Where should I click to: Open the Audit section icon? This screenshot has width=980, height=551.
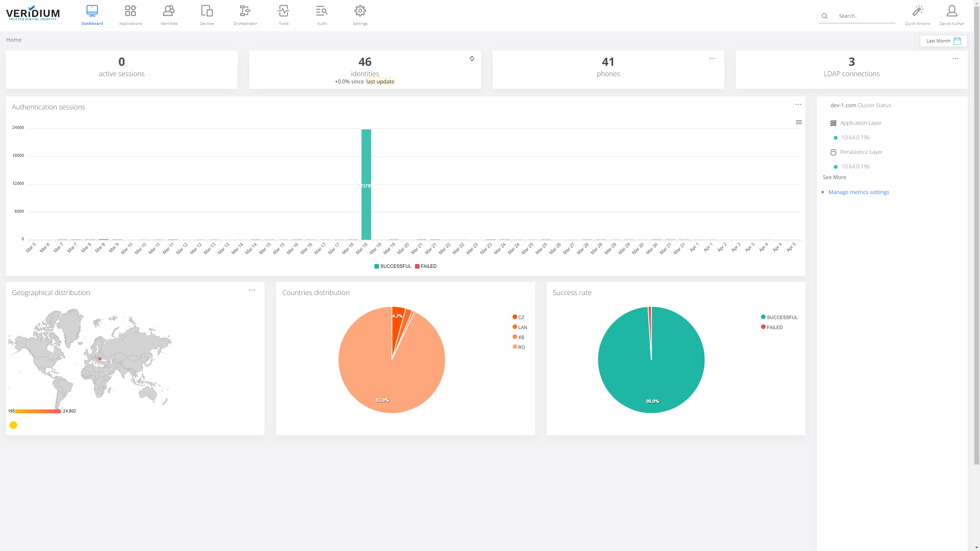coord(322,11)
